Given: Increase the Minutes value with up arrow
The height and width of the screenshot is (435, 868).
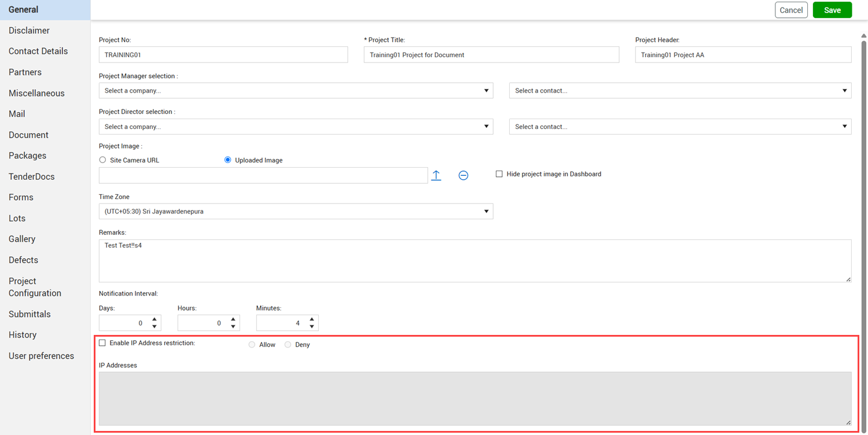Looking at the screenshot, I should click(312, 319).
